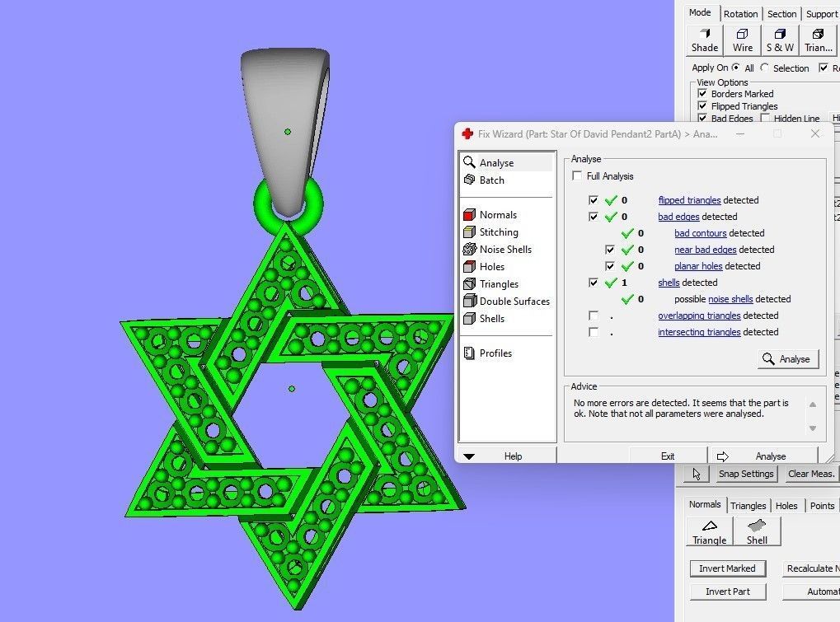Image resolution: width=840 pixels, height=622 pixels.
Task: Click the Triangle normals tool icon
Action: point(709,531)
